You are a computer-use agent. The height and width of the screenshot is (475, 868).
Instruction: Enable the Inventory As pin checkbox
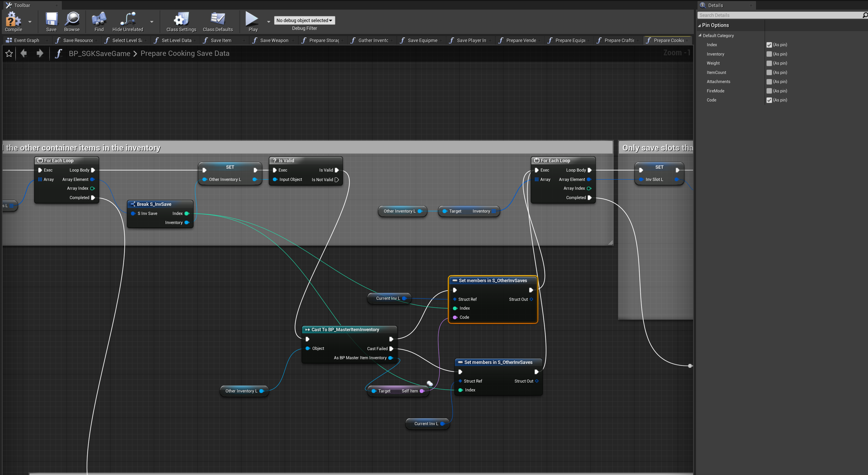click(769, 54)
